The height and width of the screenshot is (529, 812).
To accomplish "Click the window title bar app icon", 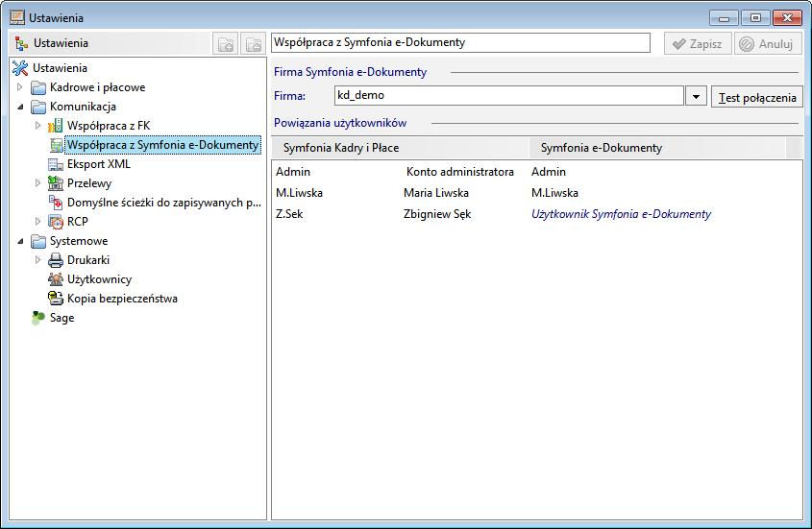I will pos(17,17).
